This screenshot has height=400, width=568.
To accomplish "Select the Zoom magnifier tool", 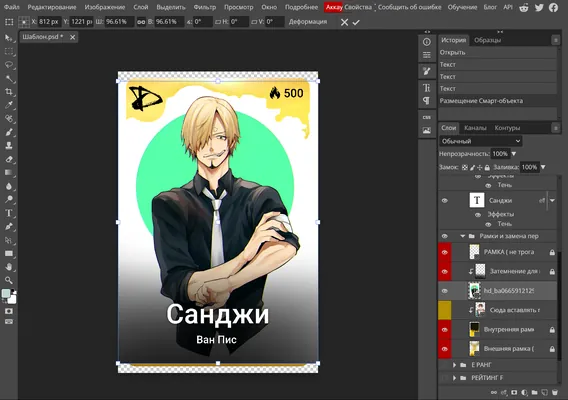I will pos(9,280).
